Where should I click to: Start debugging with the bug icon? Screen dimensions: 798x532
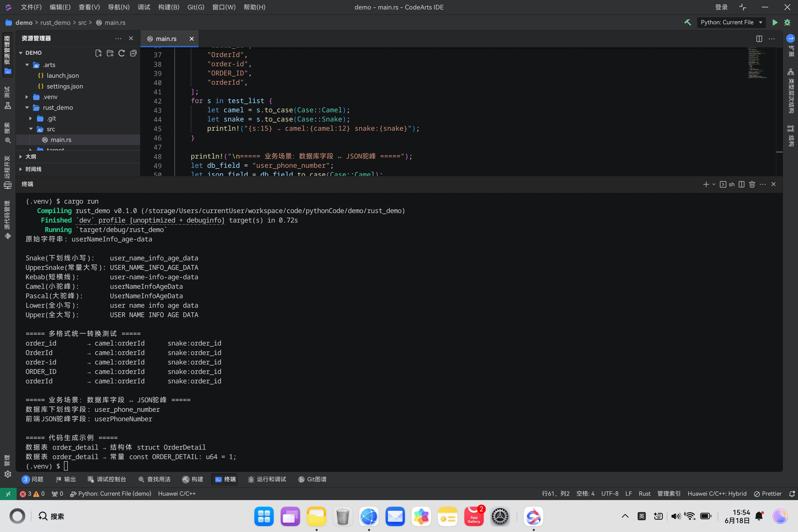787,23
